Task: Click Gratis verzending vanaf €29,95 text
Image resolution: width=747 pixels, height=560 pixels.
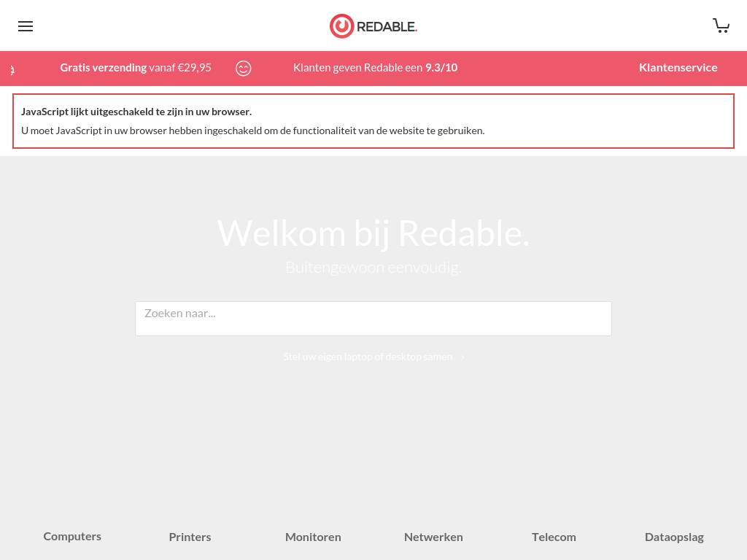Action: [x=136, y=67]
